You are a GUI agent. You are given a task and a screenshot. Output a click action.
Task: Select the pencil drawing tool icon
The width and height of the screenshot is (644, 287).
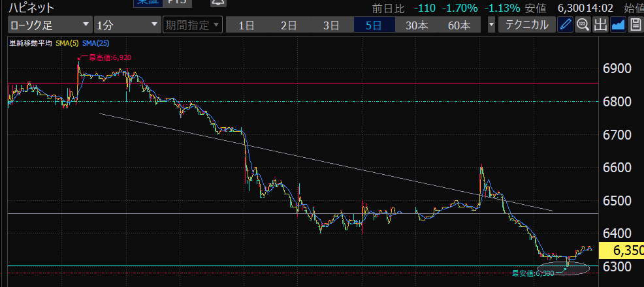coord(566,25)
